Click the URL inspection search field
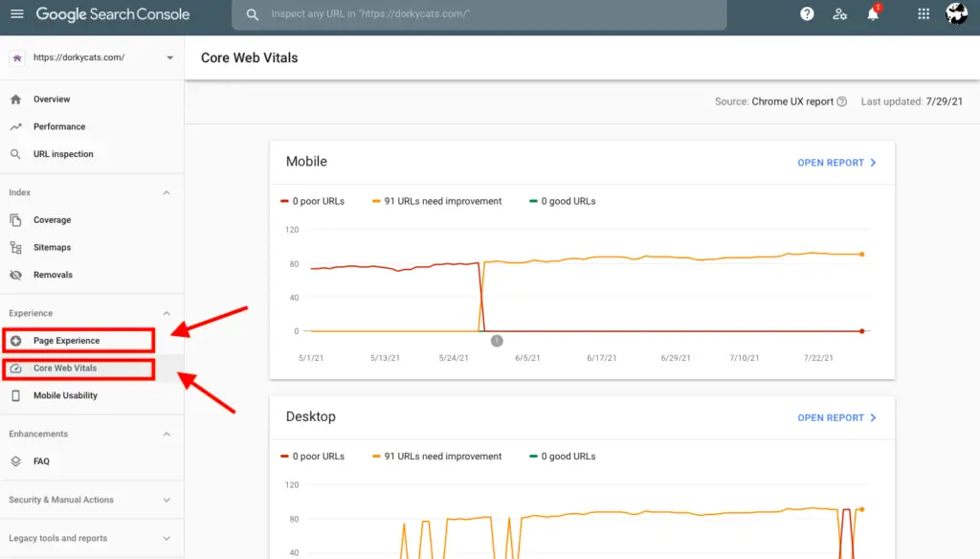This screenshot has height=559, width=980. coord(479,13)
